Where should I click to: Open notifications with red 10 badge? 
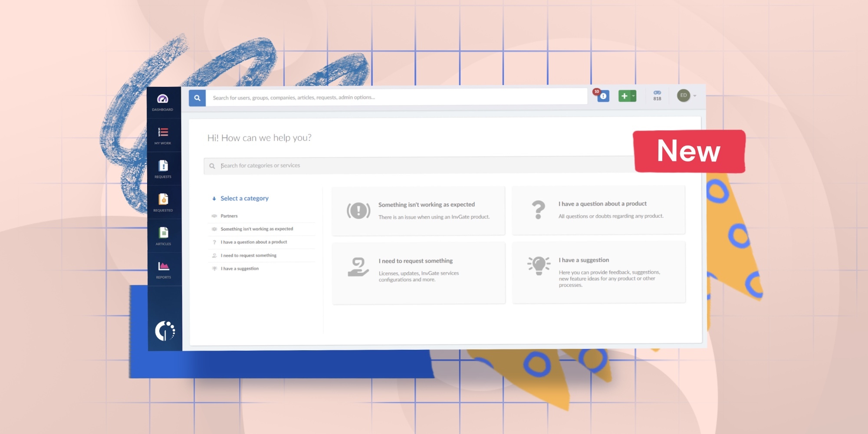pyautogui.click(x=602, y=96)
